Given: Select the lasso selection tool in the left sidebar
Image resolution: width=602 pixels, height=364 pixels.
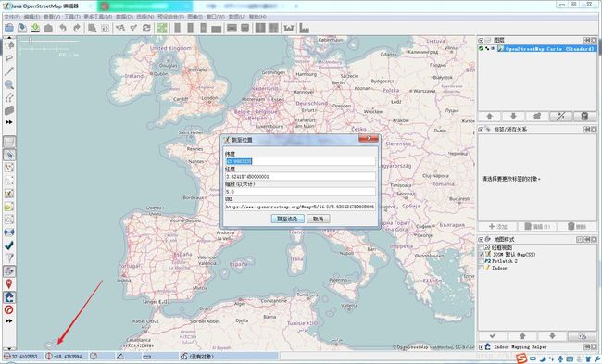Looking at the screenshot, I should 9,58.
